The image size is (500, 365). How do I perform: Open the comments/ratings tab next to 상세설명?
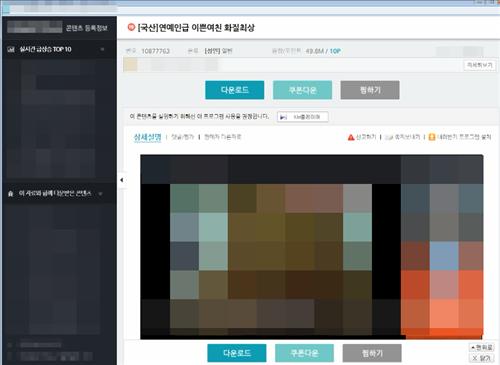182,137
